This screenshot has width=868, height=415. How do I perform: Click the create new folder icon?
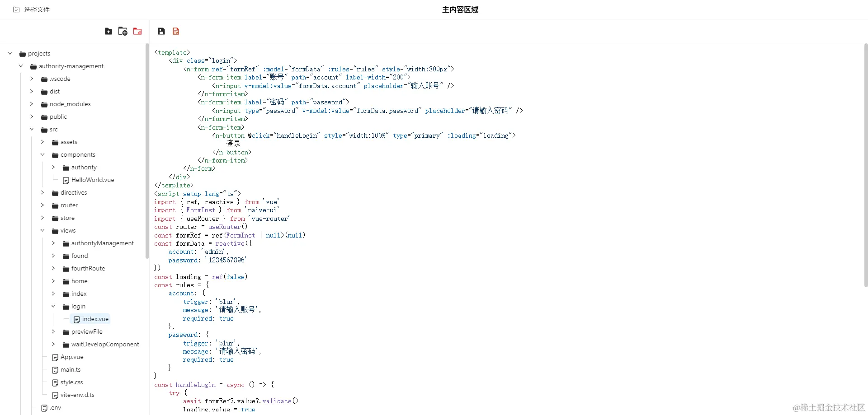tap(123, 31)
